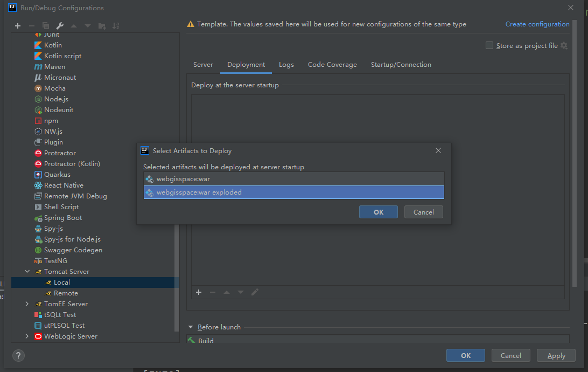Click the Create configuration link

[x=537, y=24]
